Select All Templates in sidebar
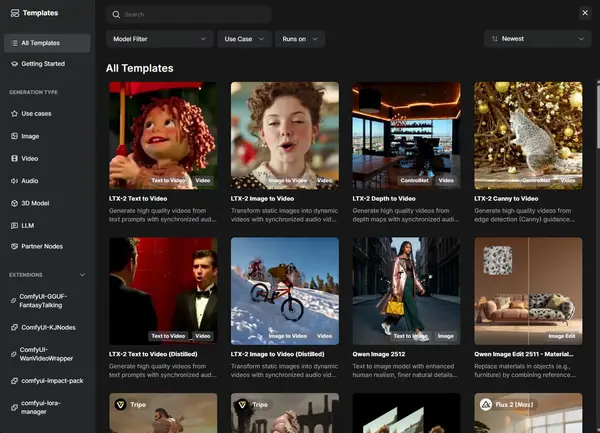Screen dimensions: 600x433 [47, 43]
